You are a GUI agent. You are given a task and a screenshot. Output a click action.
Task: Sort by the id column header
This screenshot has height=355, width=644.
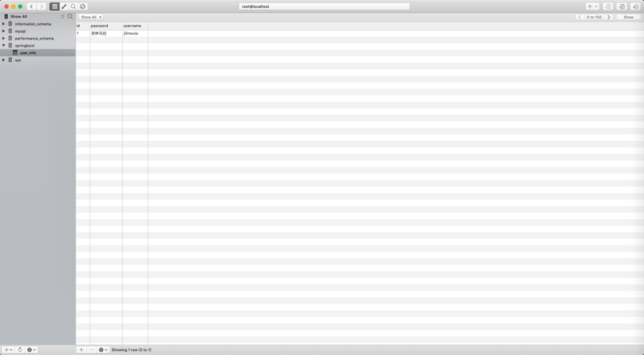[83, 26]
